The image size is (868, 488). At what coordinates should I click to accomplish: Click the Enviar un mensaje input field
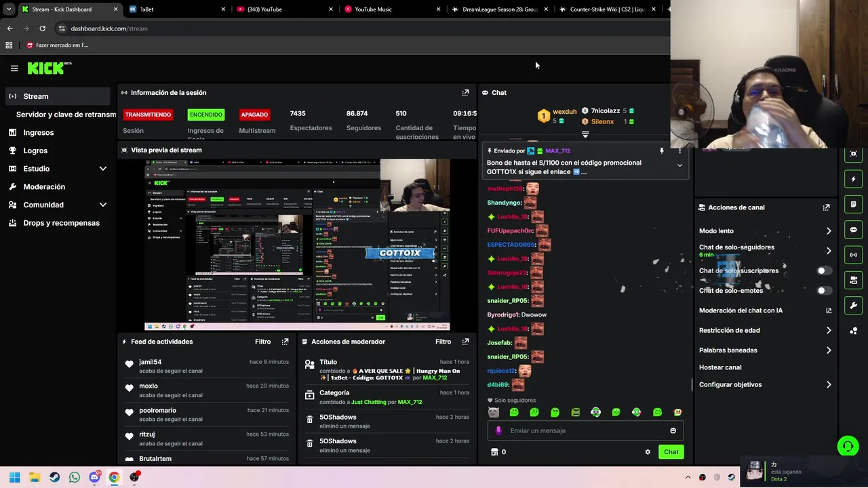point(585,430)
